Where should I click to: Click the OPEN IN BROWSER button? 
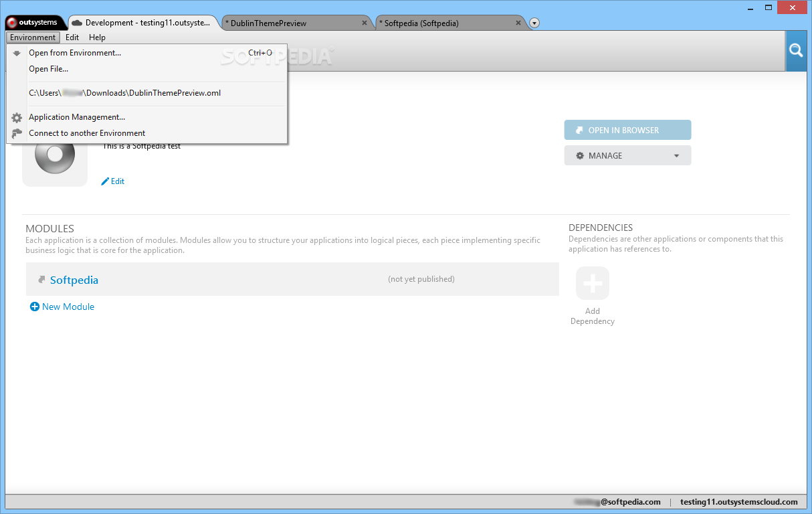point(627,130)
